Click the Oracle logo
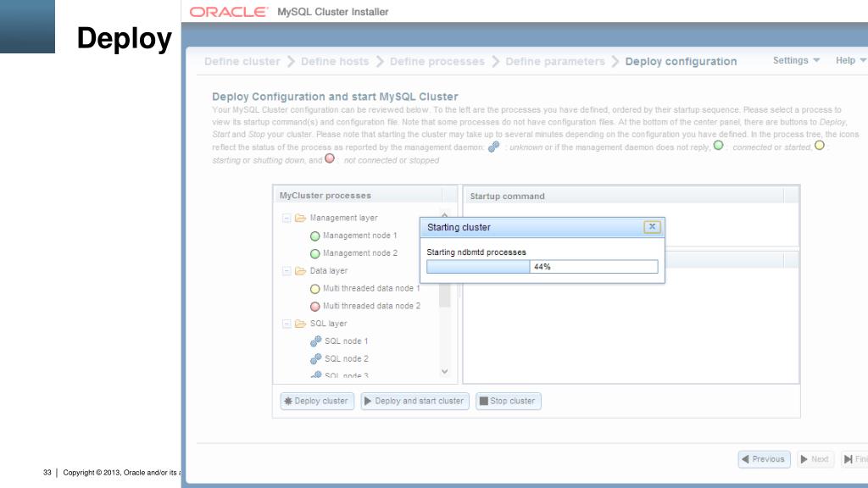Screen dimensions: 868x488 229,12
